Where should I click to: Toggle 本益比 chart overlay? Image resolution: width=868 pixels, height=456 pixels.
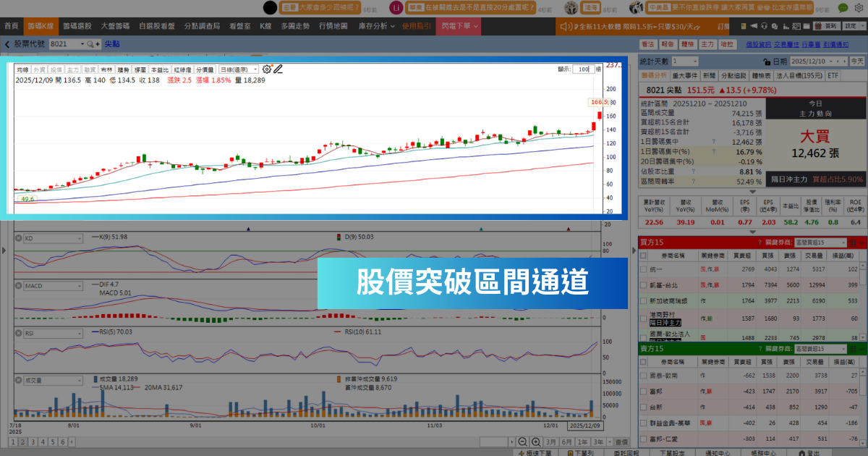(x=159, y=69)
